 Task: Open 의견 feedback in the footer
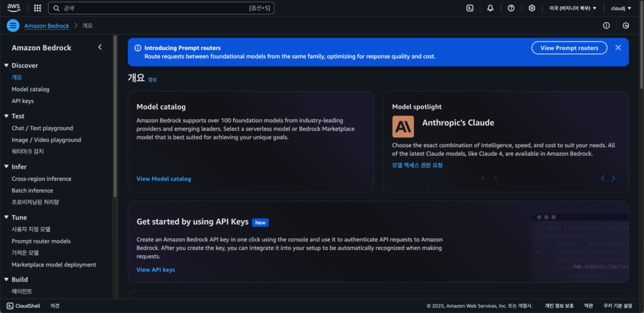(55, 305)
